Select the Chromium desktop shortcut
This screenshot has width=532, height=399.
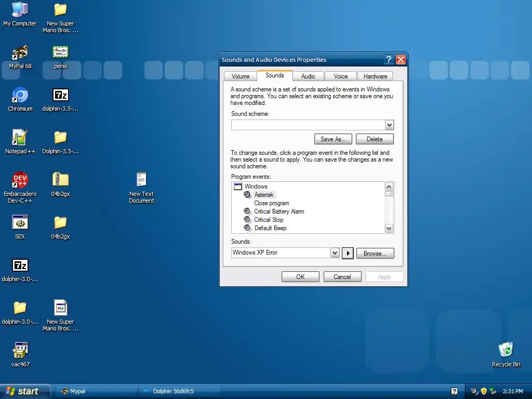[x=20, y=99]
